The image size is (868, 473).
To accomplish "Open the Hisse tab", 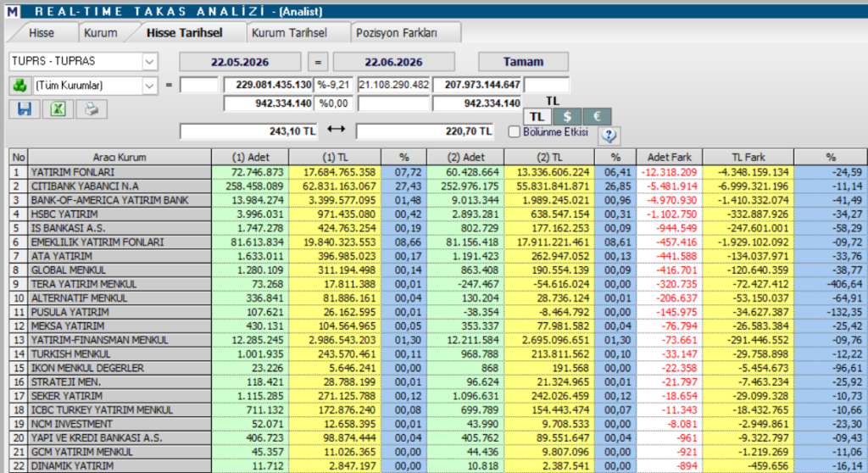I will [42, 33].
